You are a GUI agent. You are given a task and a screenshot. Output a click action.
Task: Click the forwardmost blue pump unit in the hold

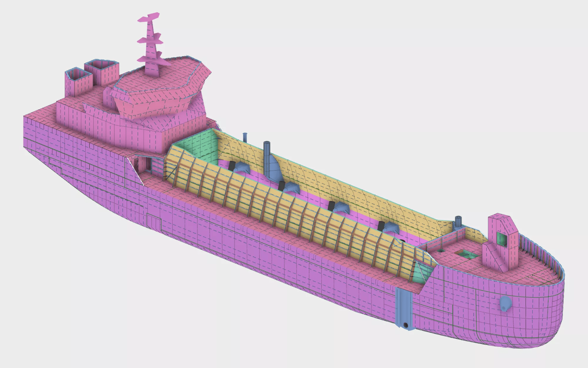click(391, 227)
